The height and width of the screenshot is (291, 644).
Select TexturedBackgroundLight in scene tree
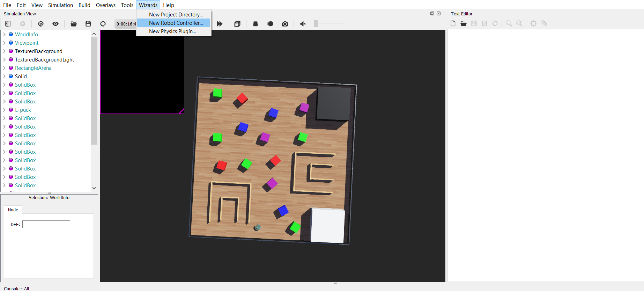(x=45, y=59)
